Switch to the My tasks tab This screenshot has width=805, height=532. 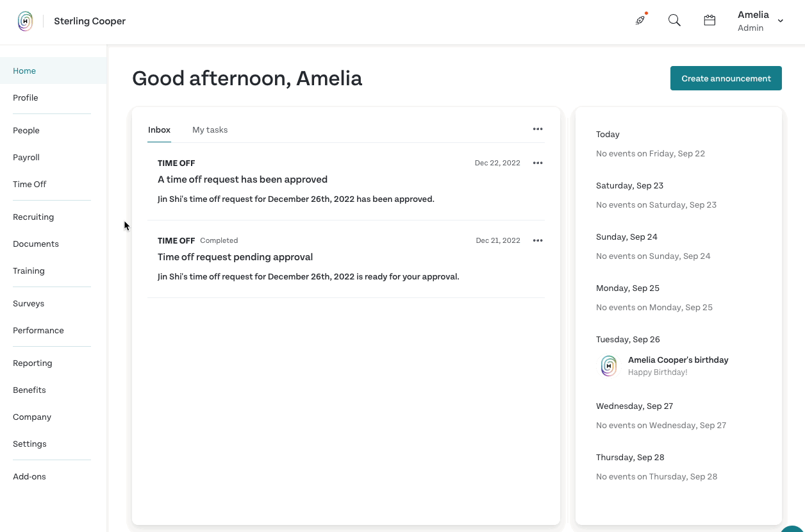(x=210, y=129)
